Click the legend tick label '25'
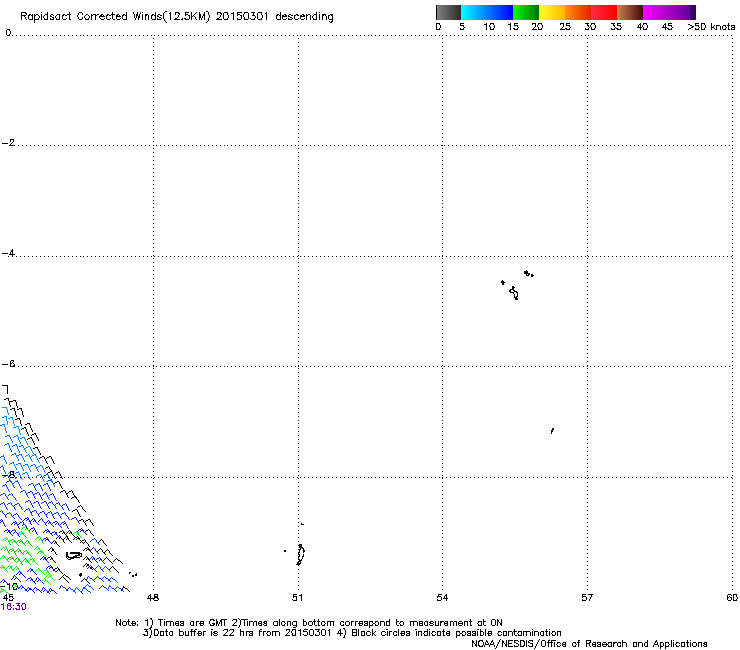This screenshot has height=650, width=740. click(x=565, y=27)
